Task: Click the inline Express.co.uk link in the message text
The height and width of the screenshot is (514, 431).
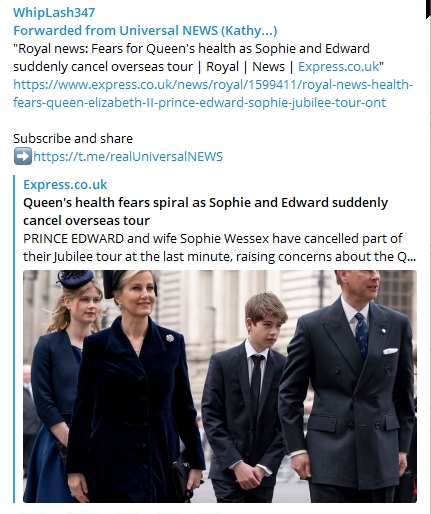Action: (338, 67)
